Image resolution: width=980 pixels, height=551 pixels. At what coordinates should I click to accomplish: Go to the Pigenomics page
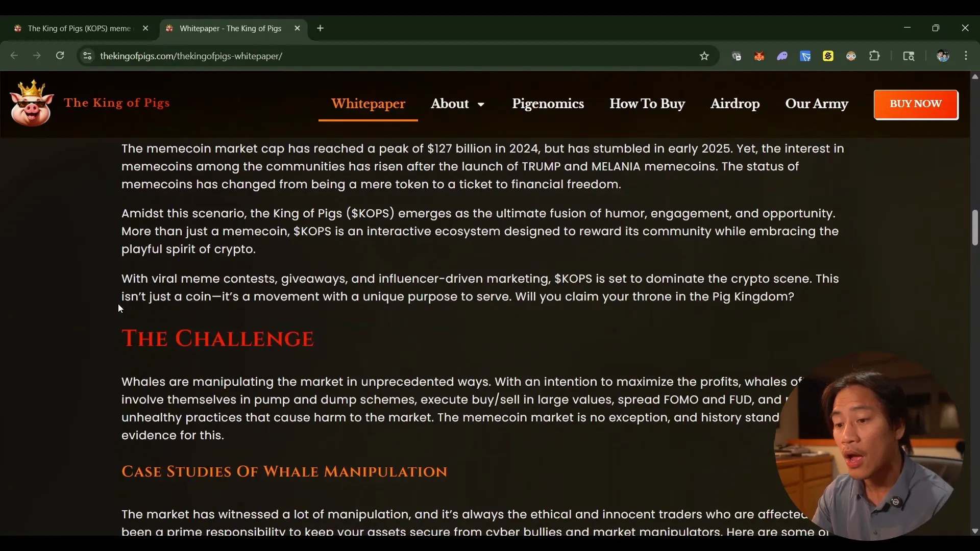tap(548, 104)
